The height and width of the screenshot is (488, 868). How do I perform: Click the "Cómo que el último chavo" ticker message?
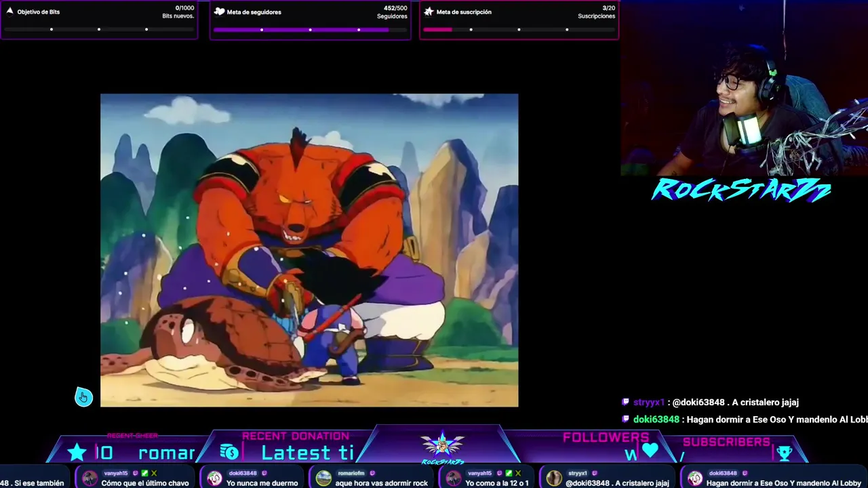click(145, 483)
